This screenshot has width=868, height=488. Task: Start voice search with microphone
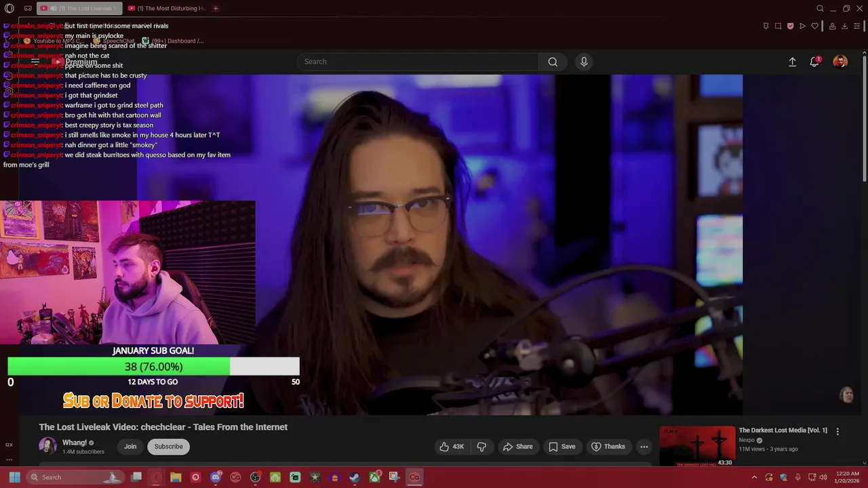[584, 62]
